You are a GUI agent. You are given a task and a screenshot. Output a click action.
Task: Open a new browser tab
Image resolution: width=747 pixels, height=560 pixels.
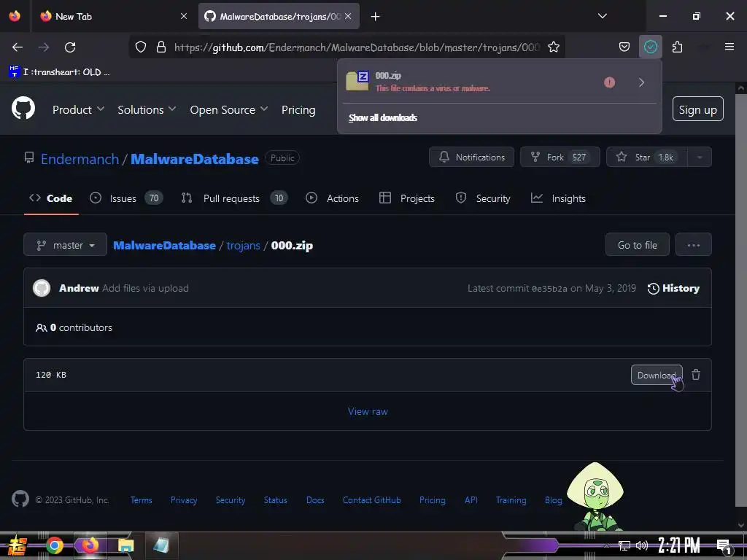click(375, 17)
